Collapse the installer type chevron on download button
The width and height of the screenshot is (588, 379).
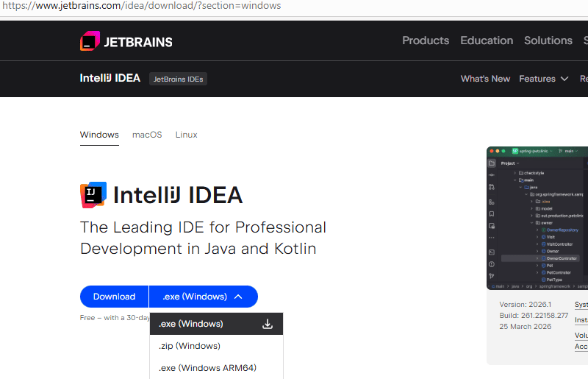point(238,297)
